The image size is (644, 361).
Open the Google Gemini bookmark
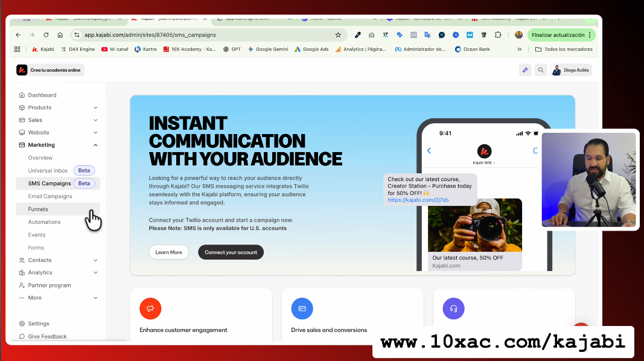(x=268, y=50)
